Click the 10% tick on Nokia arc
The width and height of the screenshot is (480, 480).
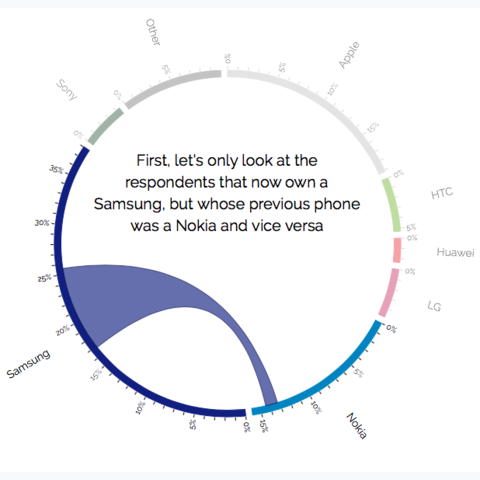click(316, 407)
